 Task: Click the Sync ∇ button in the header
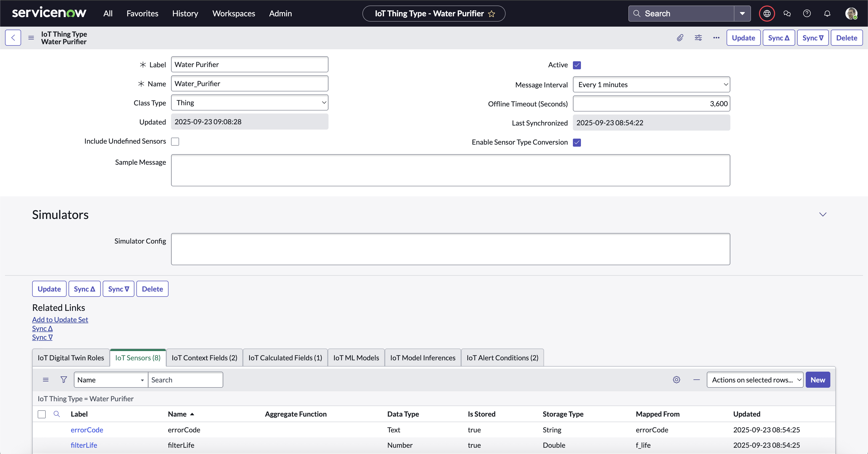coord(813,38)
